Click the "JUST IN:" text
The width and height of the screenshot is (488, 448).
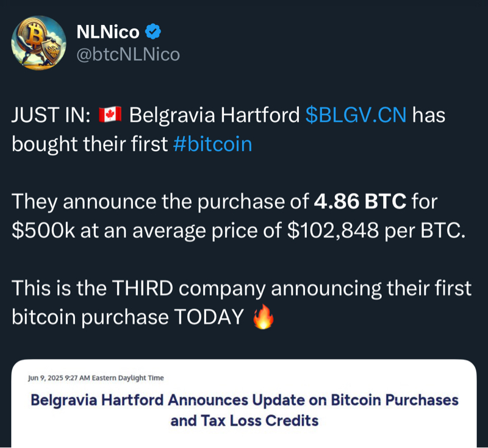51,115
